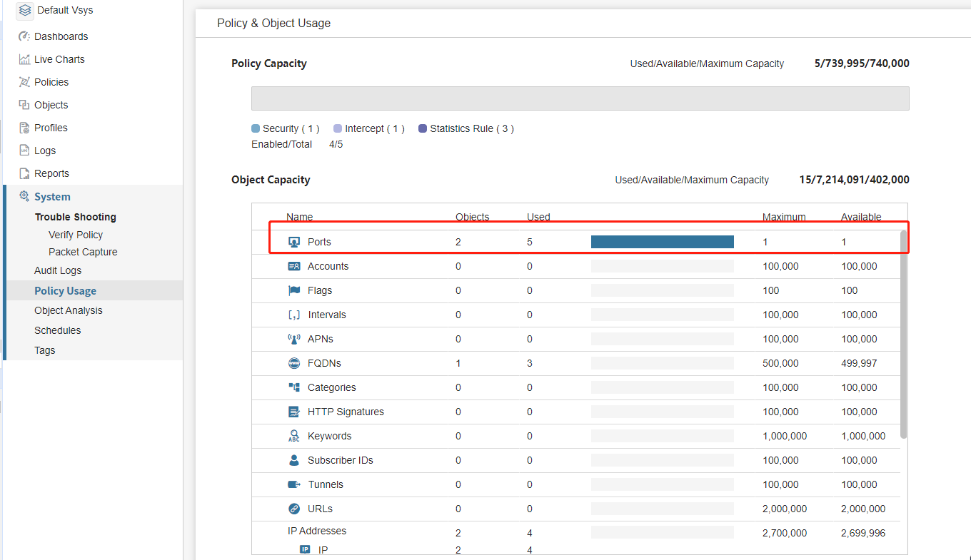Open Object Analysis page
The image size is (971, 560).
pos(69,310)
